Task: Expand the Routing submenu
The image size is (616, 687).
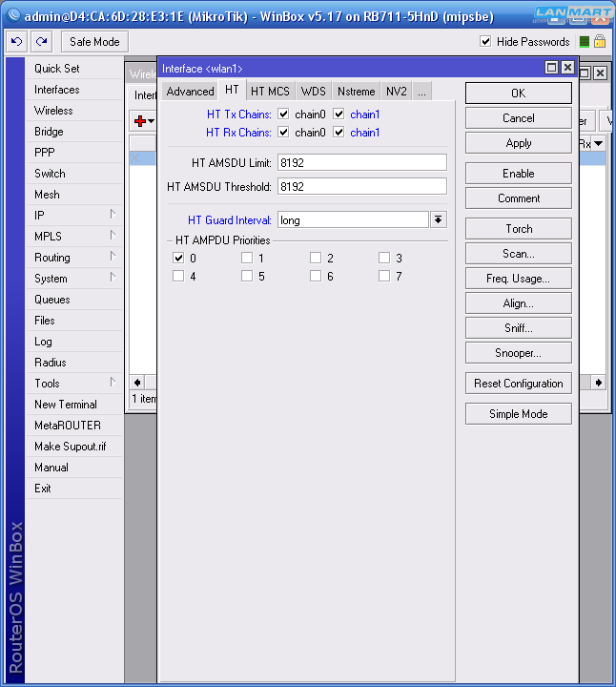Action: pyautogui.click(x=113, y=257)
